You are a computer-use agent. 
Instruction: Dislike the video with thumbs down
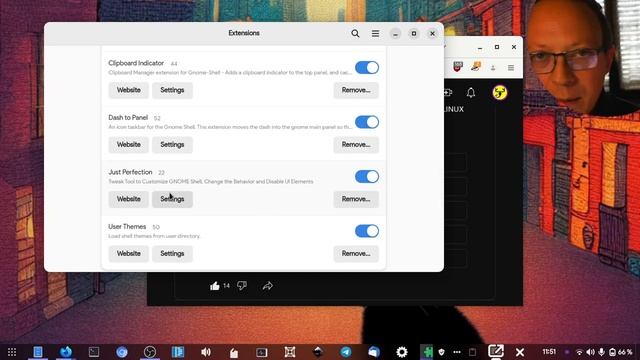pos(242,285)
